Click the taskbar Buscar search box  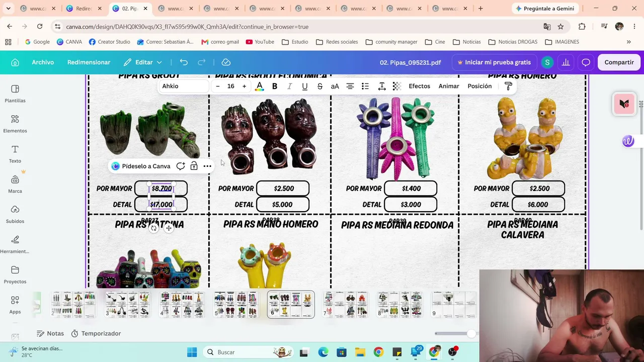pyautogui.click(x=248, y=352)
